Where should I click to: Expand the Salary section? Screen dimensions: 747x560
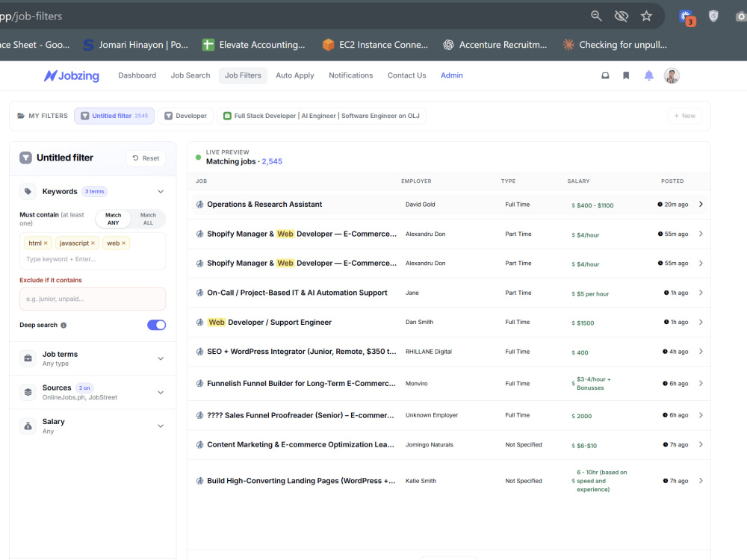(161, 426)
